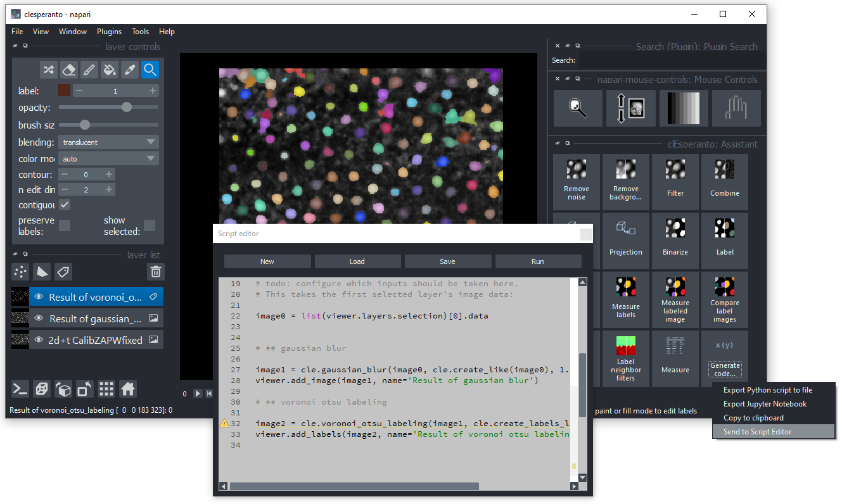Add a new shapes layer
Screen dimensions: 842x504
pyautogui.click(x=41, y=272)
